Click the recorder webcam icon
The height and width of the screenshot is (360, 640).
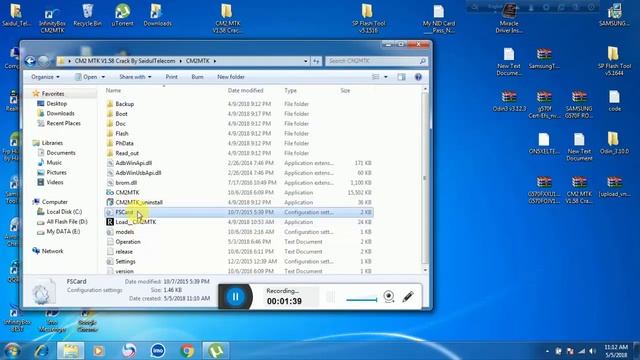coord(389,296)
